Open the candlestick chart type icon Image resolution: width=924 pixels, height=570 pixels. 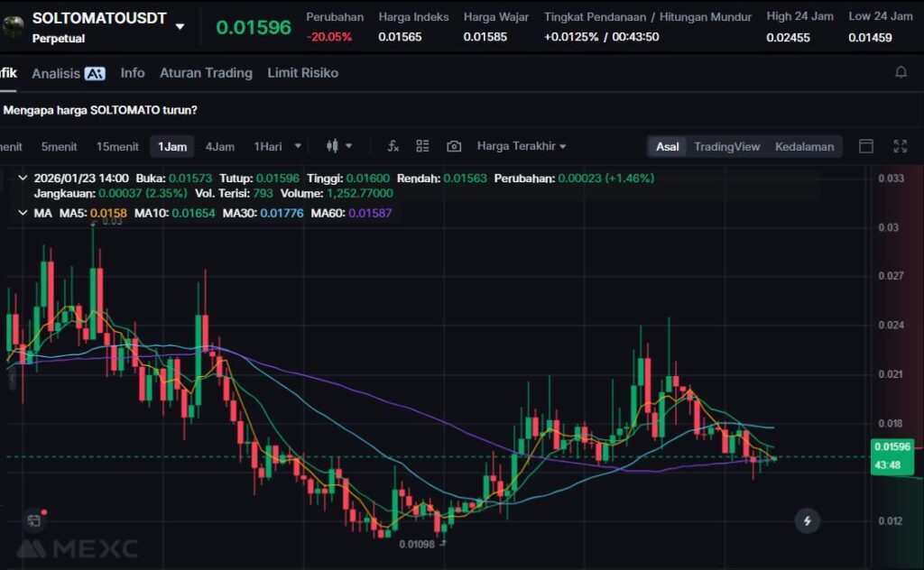coord(332,146)
